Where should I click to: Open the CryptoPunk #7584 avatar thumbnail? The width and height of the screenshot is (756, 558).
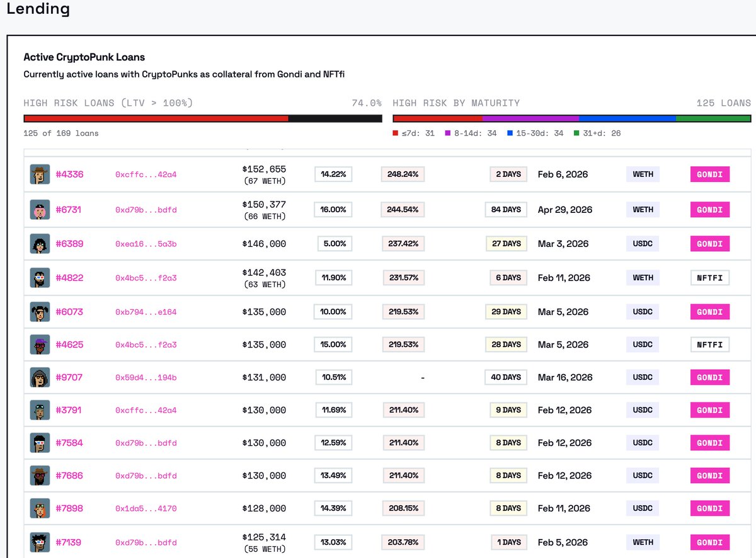click(40, 443)
